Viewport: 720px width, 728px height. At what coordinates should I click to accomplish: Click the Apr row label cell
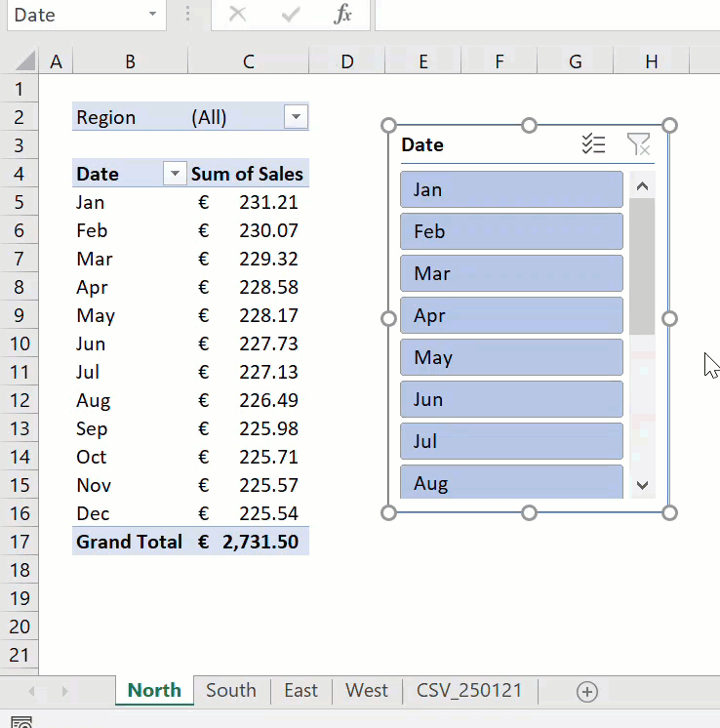[130, 287]
